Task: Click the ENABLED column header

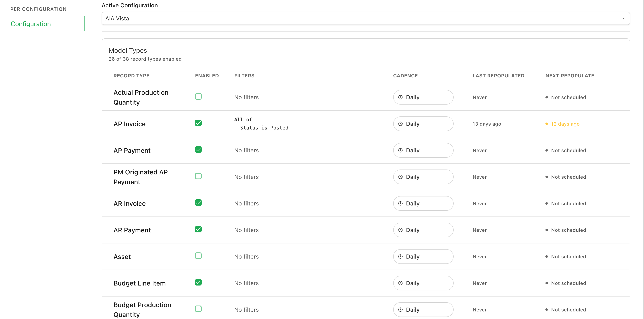Action: 207,76
